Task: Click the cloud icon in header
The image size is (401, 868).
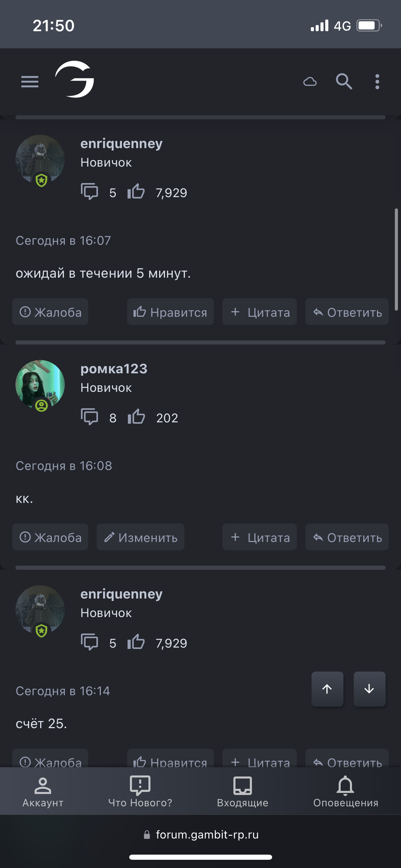Action: [x=310, y=82]
